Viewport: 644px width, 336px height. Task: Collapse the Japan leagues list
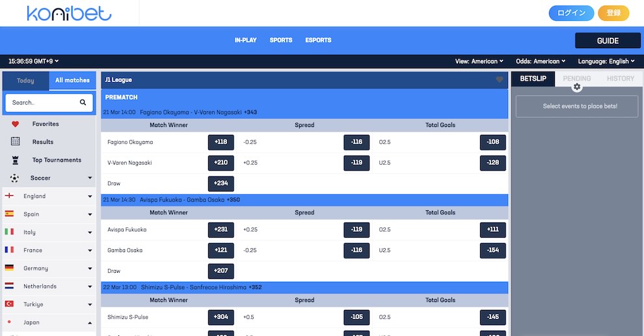(x=90, y=323)
